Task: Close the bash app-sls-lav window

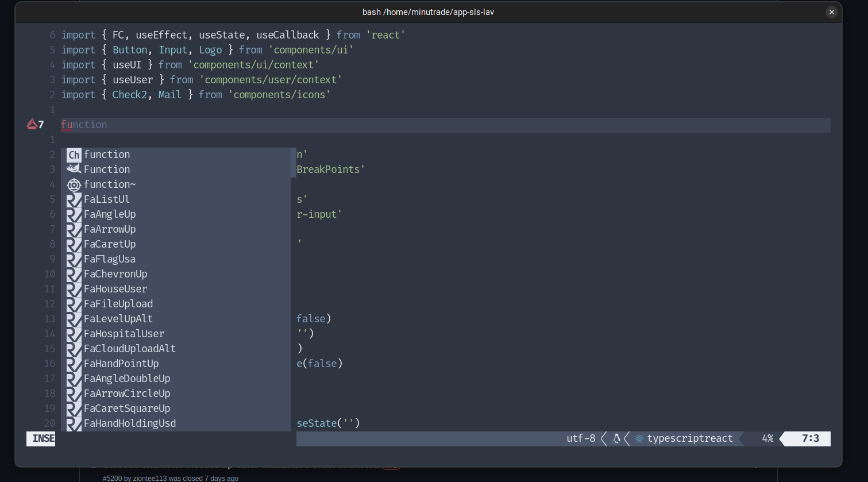Action: click(x=831, y=11)
